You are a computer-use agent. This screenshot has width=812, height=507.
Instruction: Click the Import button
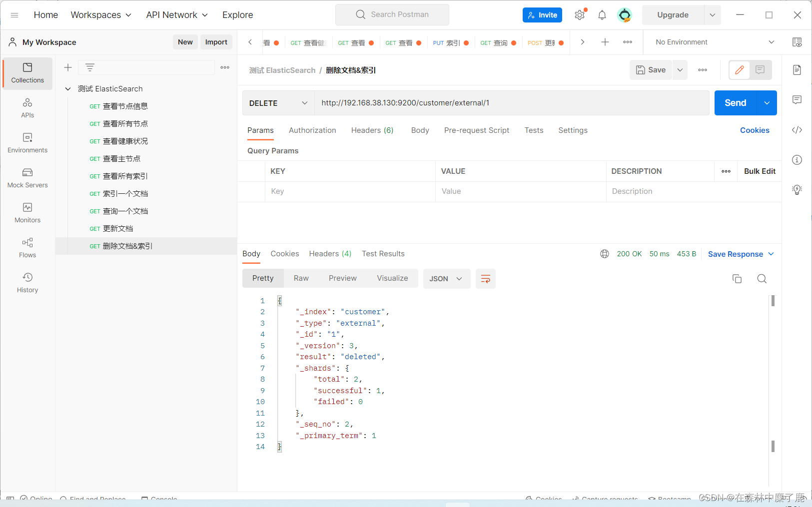click(x=216, y=42)
